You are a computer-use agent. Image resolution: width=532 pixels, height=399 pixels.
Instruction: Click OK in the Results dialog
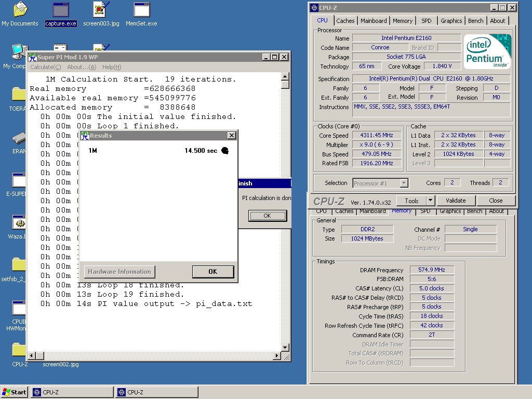212,271
